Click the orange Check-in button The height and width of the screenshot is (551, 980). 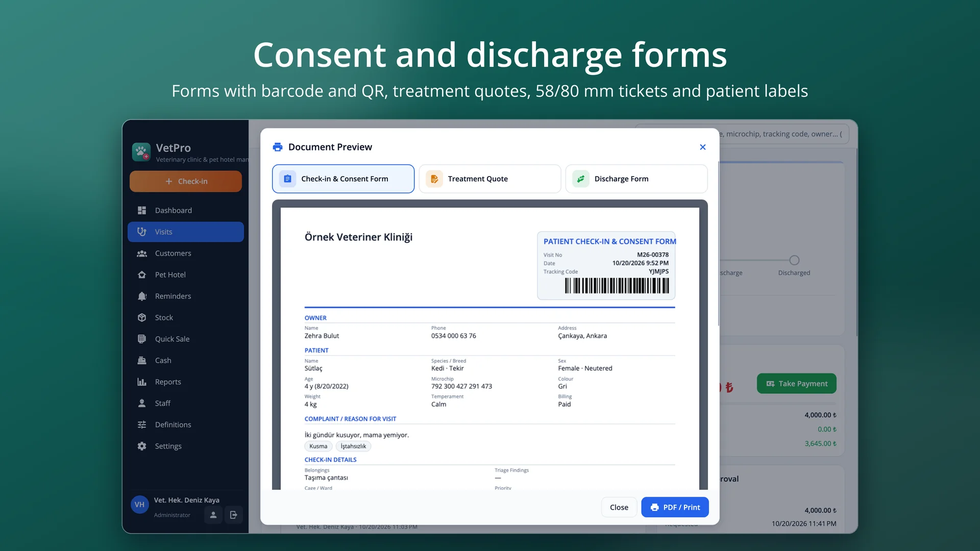point(186,181)
